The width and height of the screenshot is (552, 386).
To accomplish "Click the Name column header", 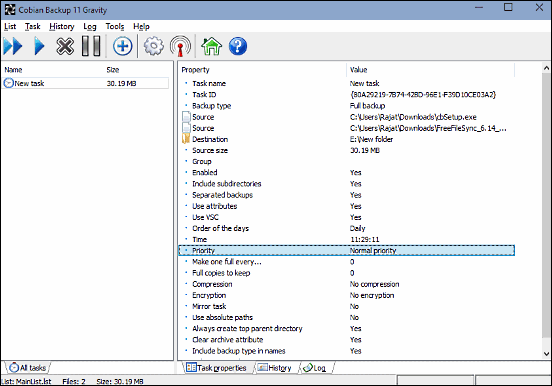I will click(x=13, y=70).
